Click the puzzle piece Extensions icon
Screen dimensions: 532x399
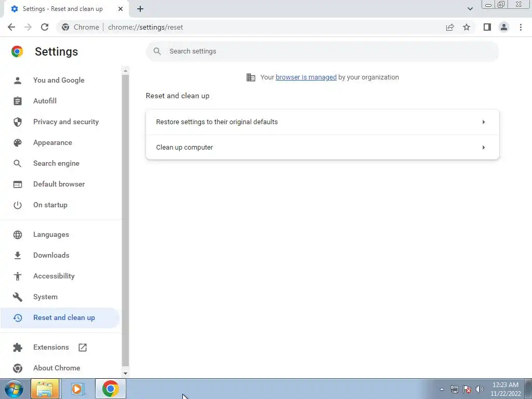click(x=18, y=347)
